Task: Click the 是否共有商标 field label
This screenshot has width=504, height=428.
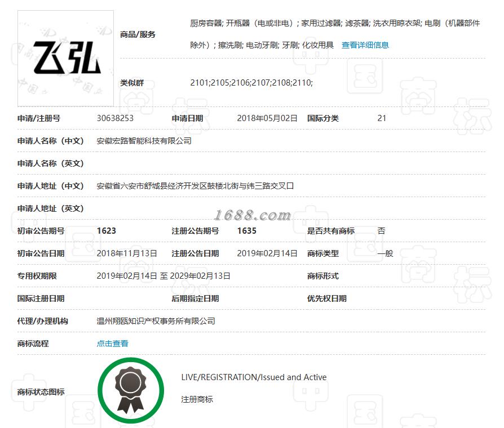Action: point(331,231)
